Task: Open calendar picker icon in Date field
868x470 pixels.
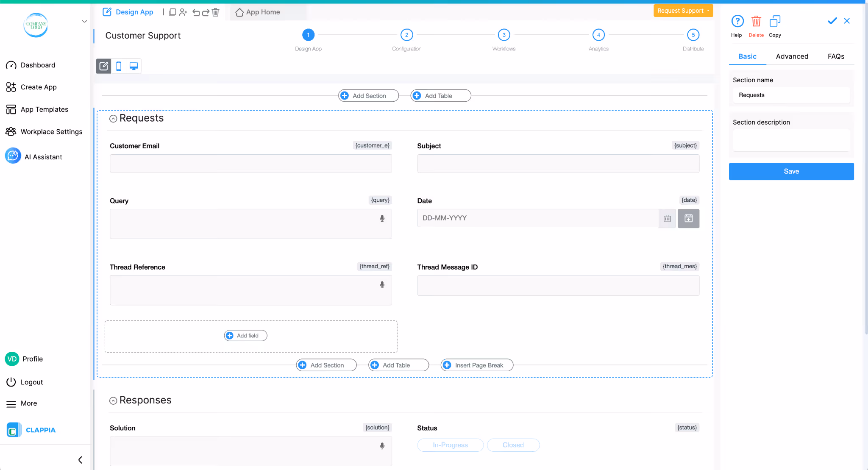Action: point(667,219)
